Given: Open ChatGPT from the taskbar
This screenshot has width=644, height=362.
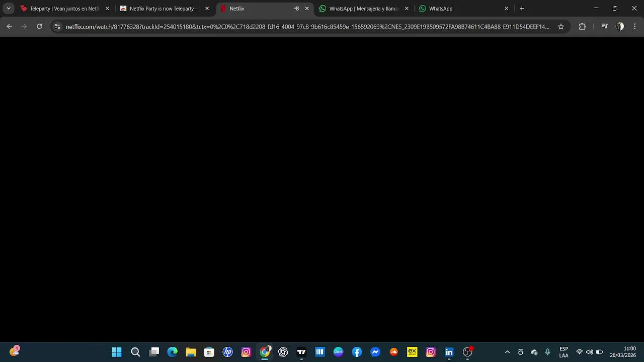Looking at the screenshot, I should coord(283,352).
